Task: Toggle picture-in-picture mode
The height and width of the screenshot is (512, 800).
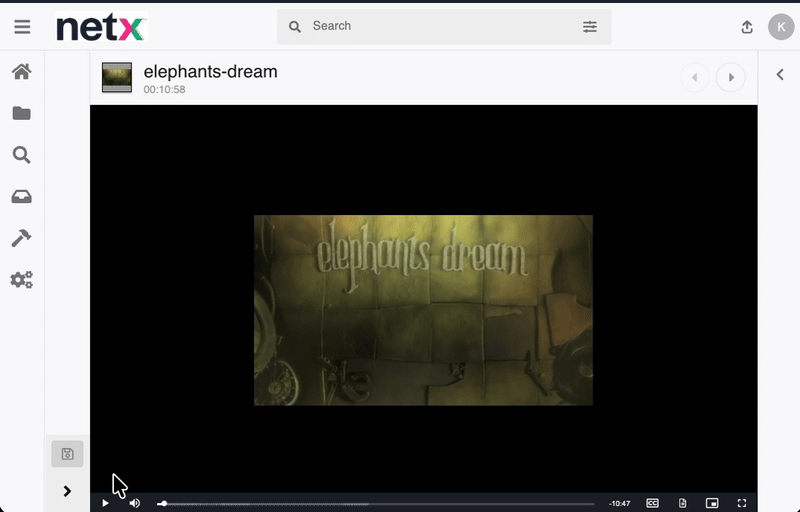Action: tap(712, 503)
